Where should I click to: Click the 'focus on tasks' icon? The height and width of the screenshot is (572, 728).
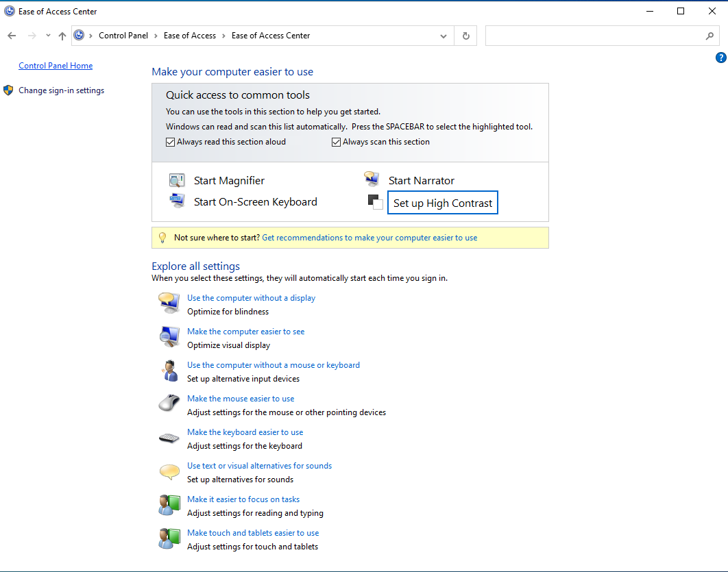(x=169, y=505)
